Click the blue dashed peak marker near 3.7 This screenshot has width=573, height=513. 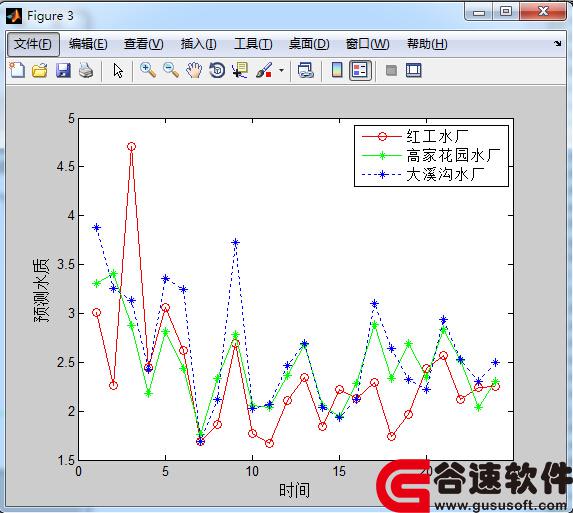point(236,242)
